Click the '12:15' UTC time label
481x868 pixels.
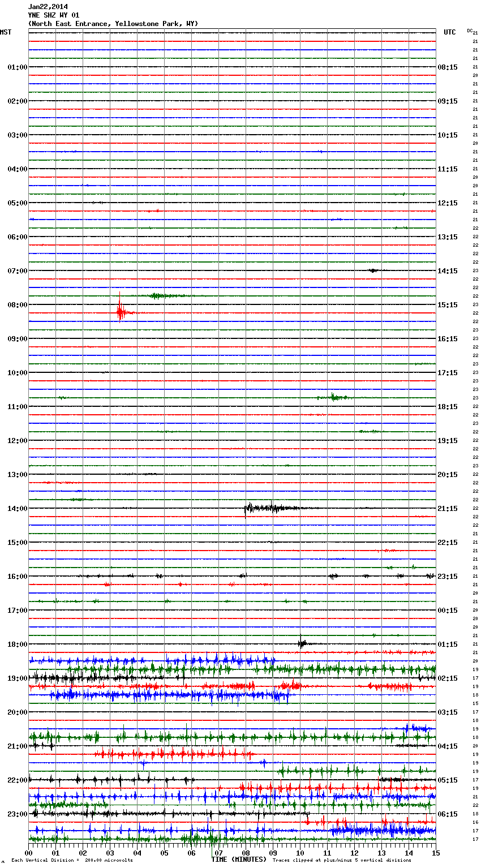448,203
